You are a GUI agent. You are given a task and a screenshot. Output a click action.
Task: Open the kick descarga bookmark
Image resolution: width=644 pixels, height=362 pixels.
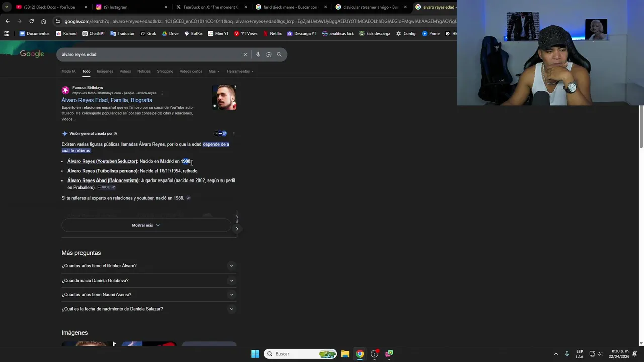click(375, 34)
